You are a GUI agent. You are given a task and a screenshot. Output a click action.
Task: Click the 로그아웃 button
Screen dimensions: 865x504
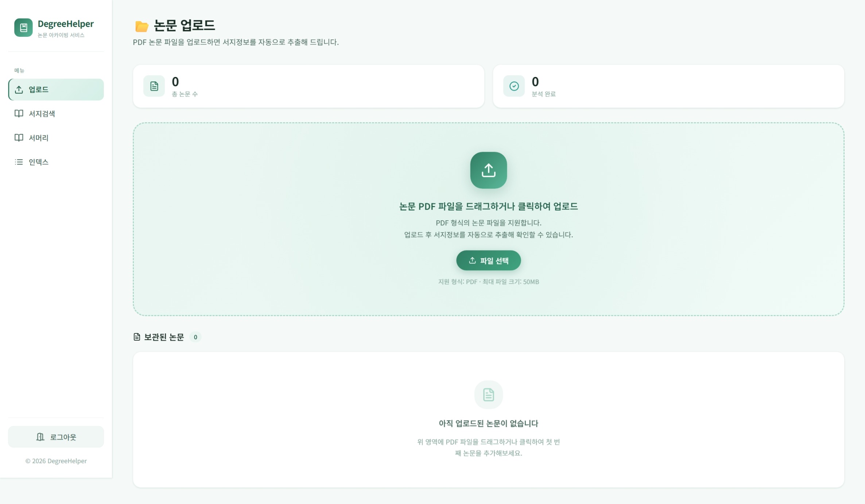pyautogui.click(x=56, y=437)
